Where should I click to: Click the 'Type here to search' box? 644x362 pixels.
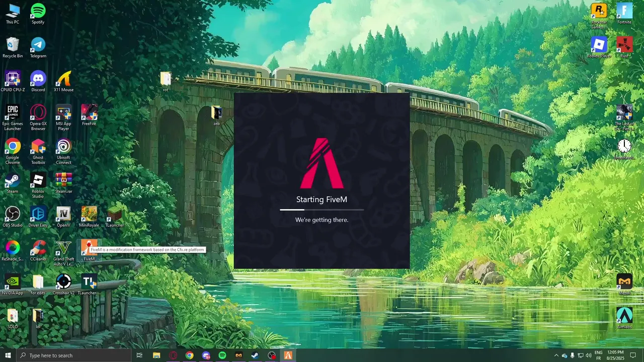pyautogui.click(x=73, y=355)
